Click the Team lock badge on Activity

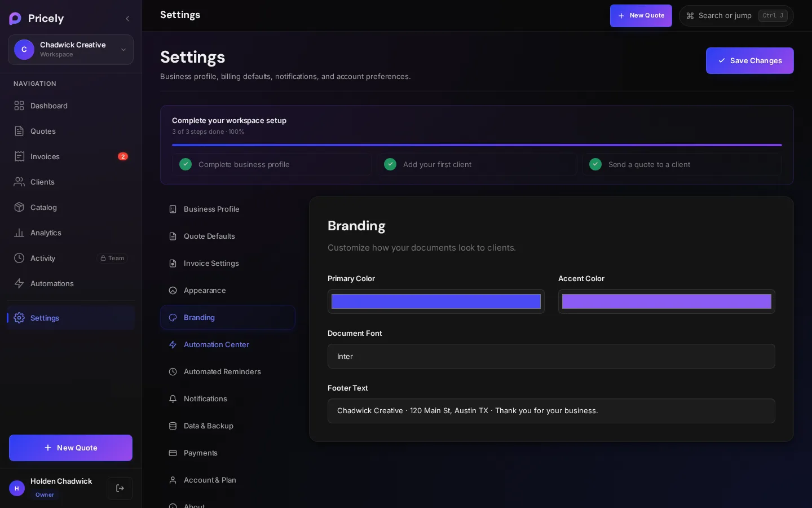(x=112, y=258)
